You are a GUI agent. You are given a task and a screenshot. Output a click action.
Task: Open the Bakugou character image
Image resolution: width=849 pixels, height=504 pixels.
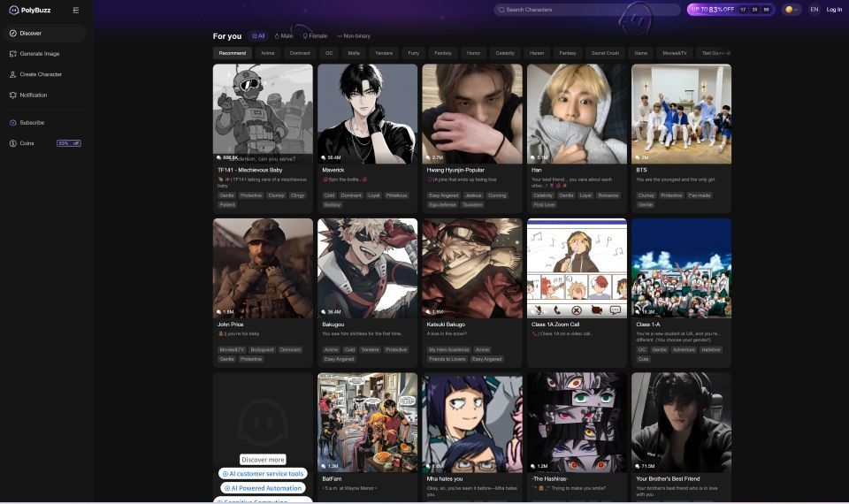pyautogui.click(x=368, y=268)
